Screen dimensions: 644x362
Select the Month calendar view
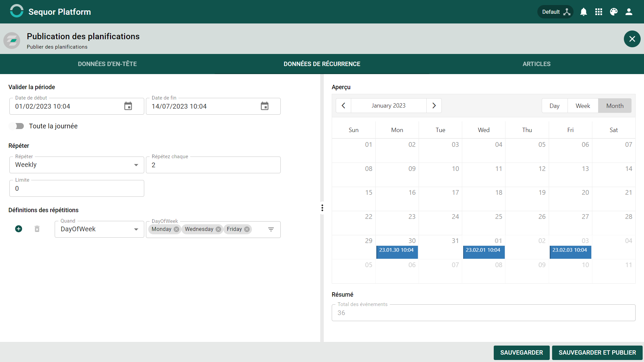click(615, 106)
